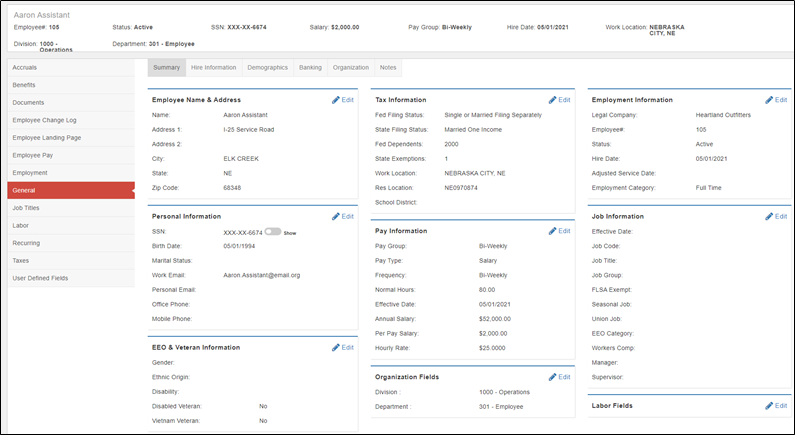Viewport: 795px width, 435px height.
Task: Open Accruals in the left sidebar
Action: click(x=25, y=67)
